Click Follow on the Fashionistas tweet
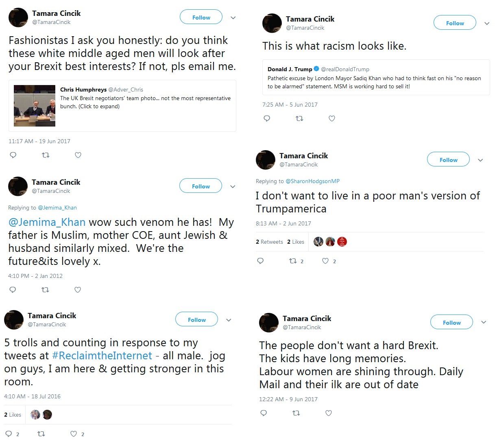Screen dimensions: 497x448 201,17
